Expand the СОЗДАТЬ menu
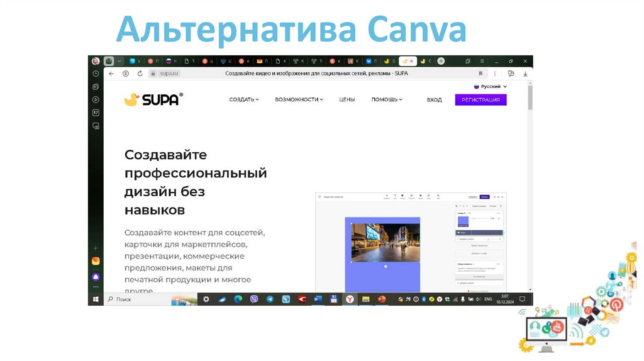This screenshot has width=644, height=361. tap(244, 99)
